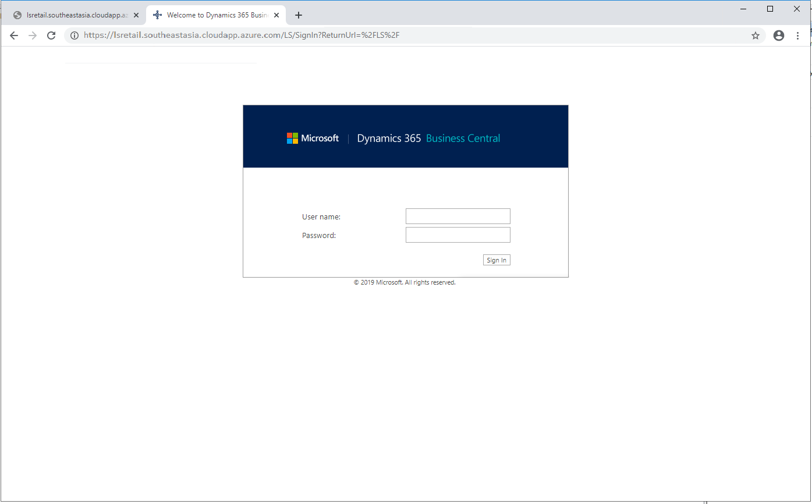Screen dimensions: 812x504
Task: Click the Sign In button
Action: click(497, 260)
